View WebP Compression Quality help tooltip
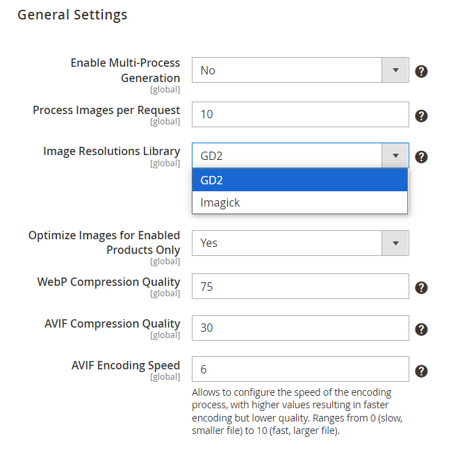Image resolution: width=476 pixels, height=450 pixels. click(421, 288)
